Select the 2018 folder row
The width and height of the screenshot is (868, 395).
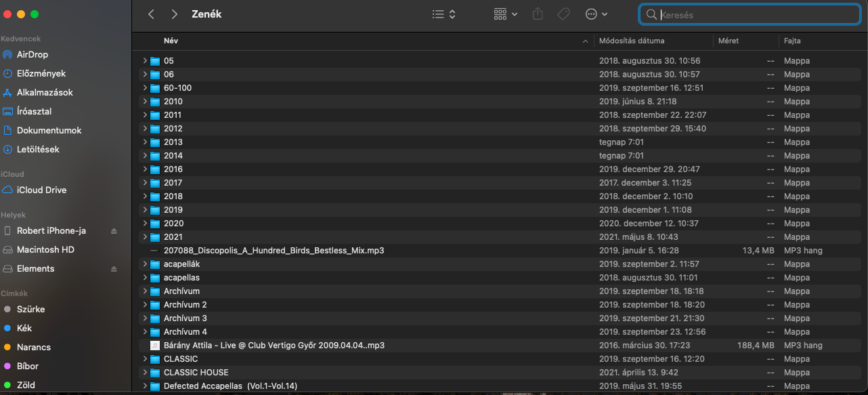click(500, 196)
